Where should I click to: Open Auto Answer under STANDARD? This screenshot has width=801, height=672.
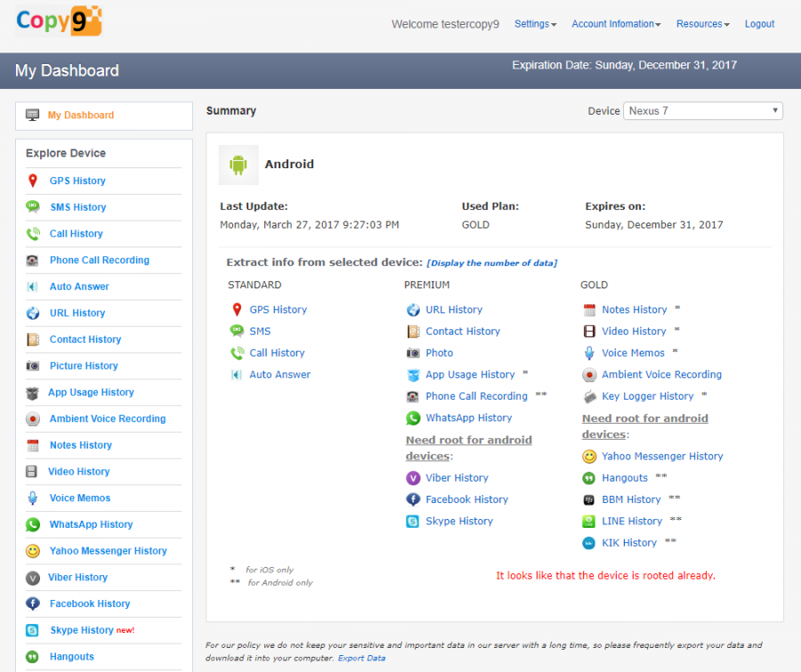[280, 375]
